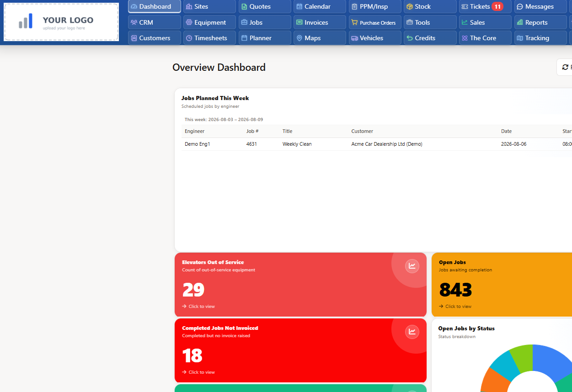The width and height of the screenshot is (572, 392).
Task: Open the Planner page
Action: pos(265,38)
